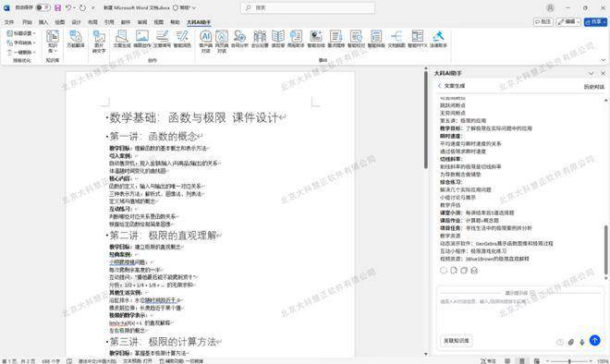Open the 重点提炼 key-point extraction tool
The height and width of the screenshot is (364, 610).
(x=335, y=39)
